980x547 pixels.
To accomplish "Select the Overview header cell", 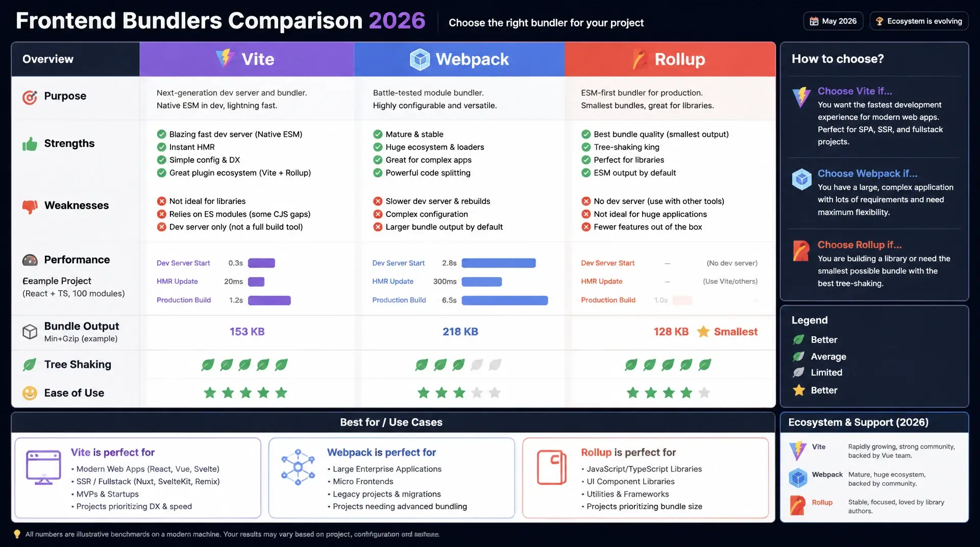I will click(x=76, y=59).
